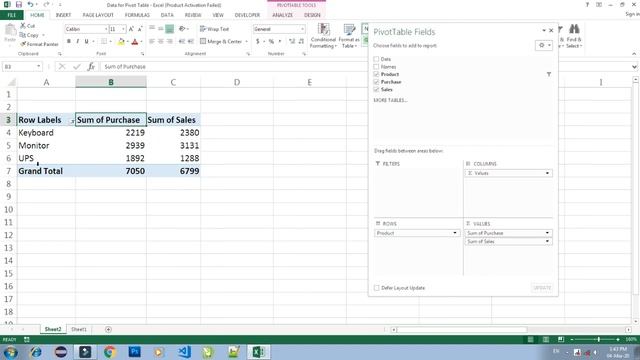Open the fill color yellow bucket
The image size is (640, 360).
click(121, 41)
